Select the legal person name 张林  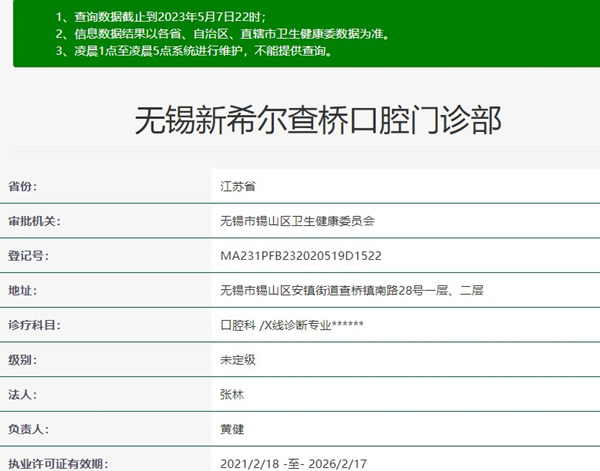click(x=232, y=394)
